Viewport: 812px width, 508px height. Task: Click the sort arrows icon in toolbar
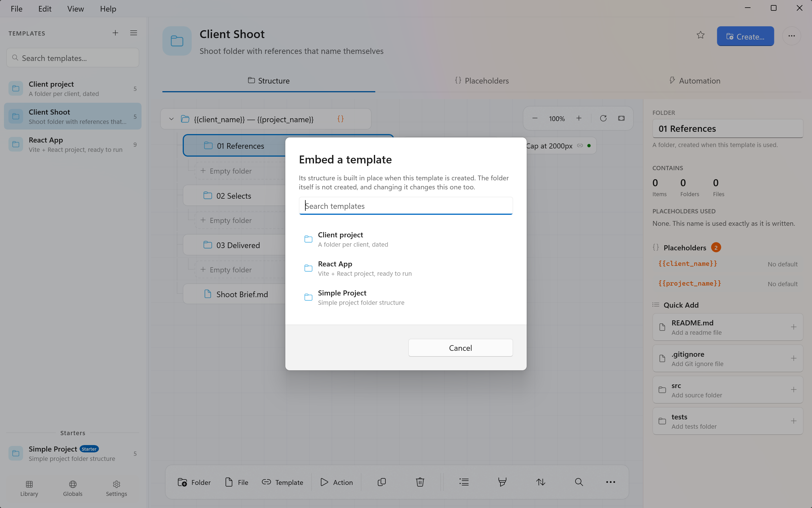(x=540, y=482)
